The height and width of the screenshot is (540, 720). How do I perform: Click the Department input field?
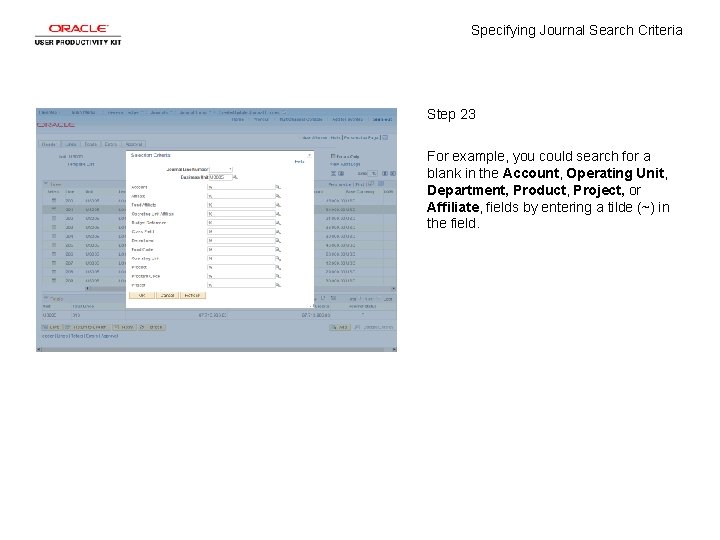pyautogui.click(x=241, y=241)
